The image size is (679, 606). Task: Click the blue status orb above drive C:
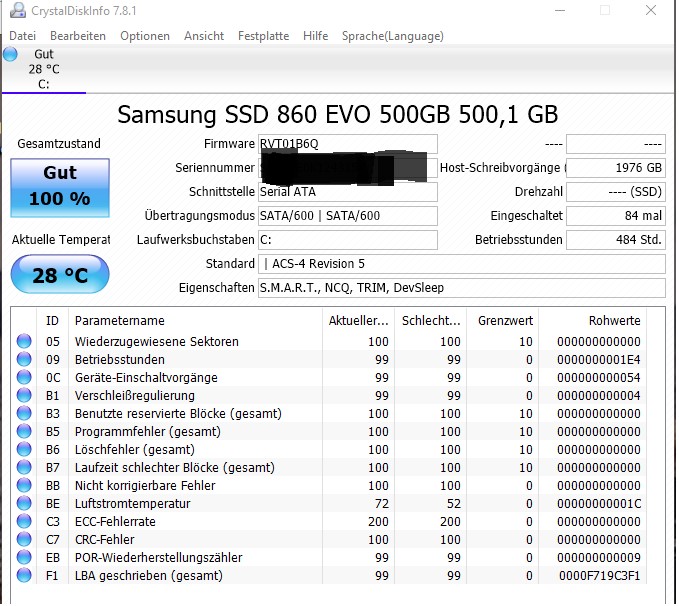[10, 54]
